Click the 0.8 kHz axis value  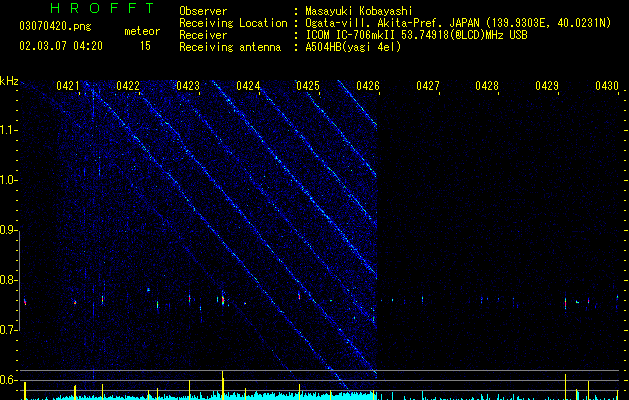8,280
